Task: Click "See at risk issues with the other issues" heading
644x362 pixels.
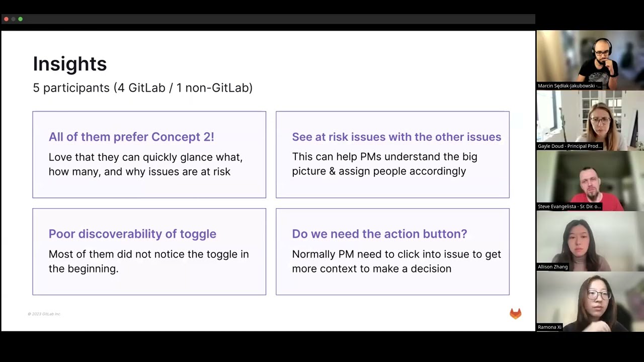Action: [396, 137]
